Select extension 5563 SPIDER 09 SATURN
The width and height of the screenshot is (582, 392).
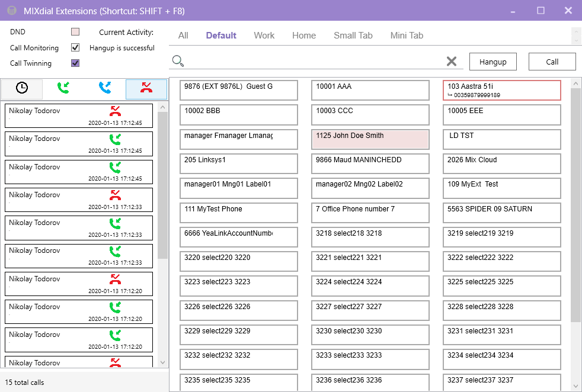[x=502, y=213]
